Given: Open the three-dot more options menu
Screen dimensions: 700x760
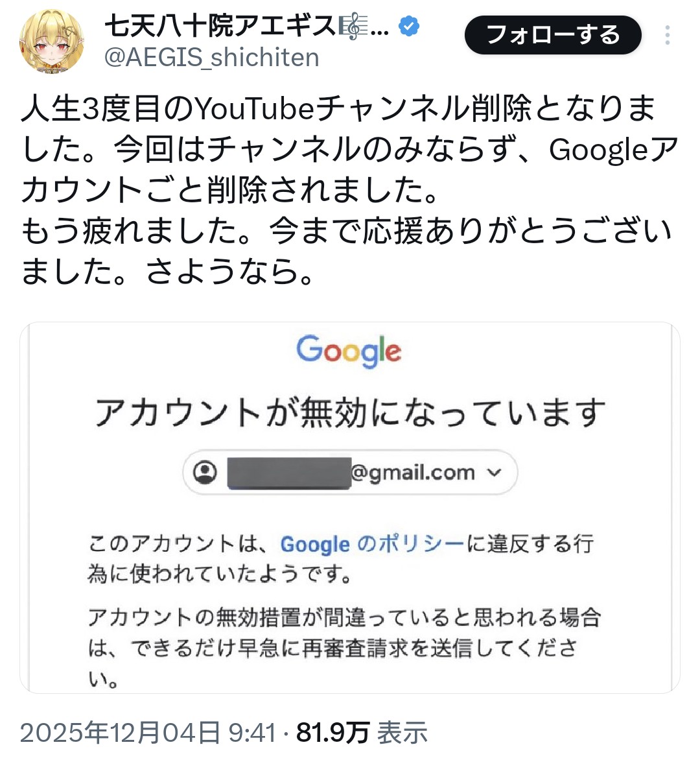Looking at the screenshot, I should 667,35.
